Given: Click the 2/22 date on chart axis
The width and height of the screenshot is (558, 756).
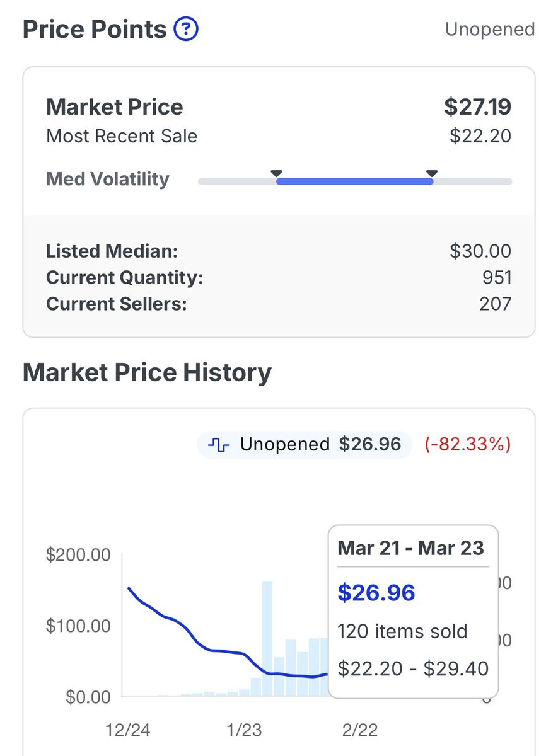Looking at the screenshot, I should pos(358,730).
